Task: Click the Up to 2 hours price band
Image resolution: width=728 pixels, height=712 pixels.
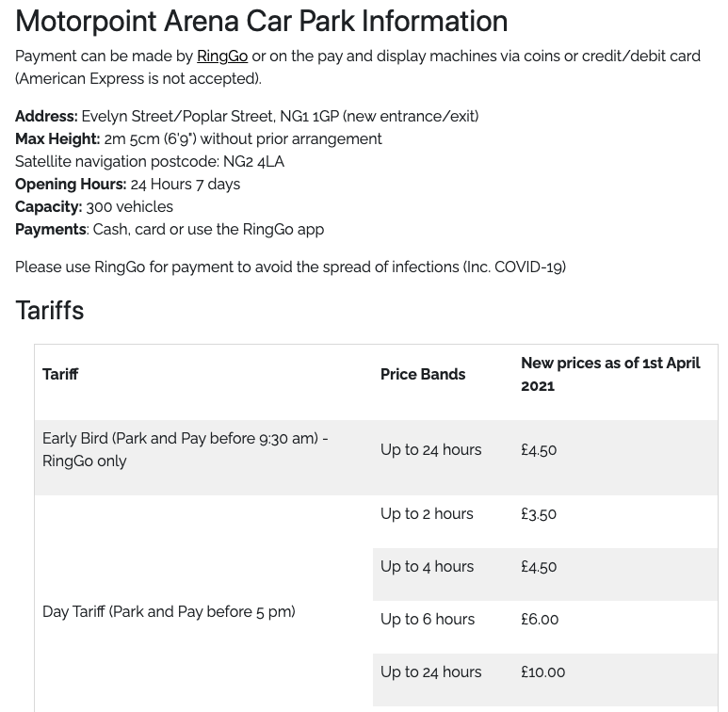Action: coord(427,514)
